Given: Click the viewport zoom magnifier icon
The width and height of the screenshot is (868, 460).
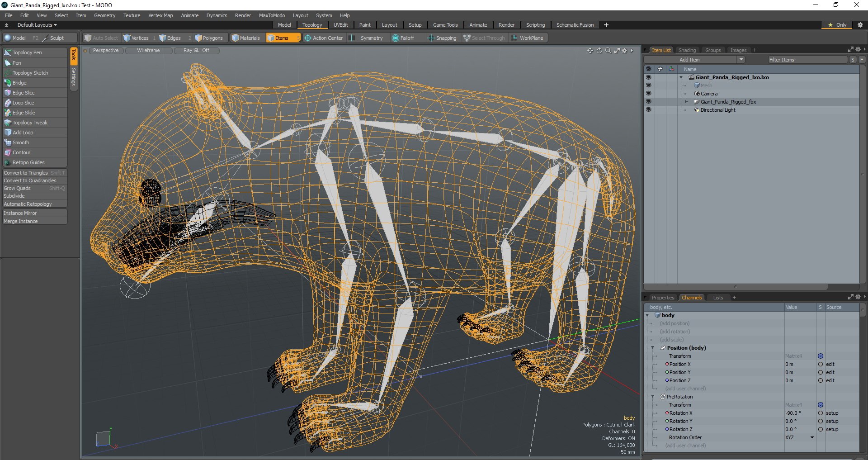Looking at the screenshot, I should pyautogui.click(x=608, y=51).
